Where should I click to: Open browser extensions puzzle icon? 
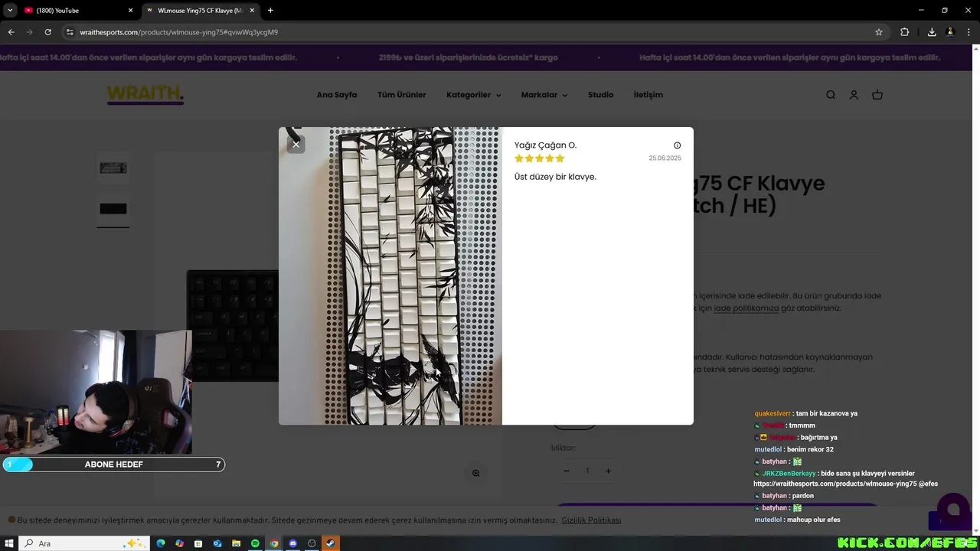[904, 32]
